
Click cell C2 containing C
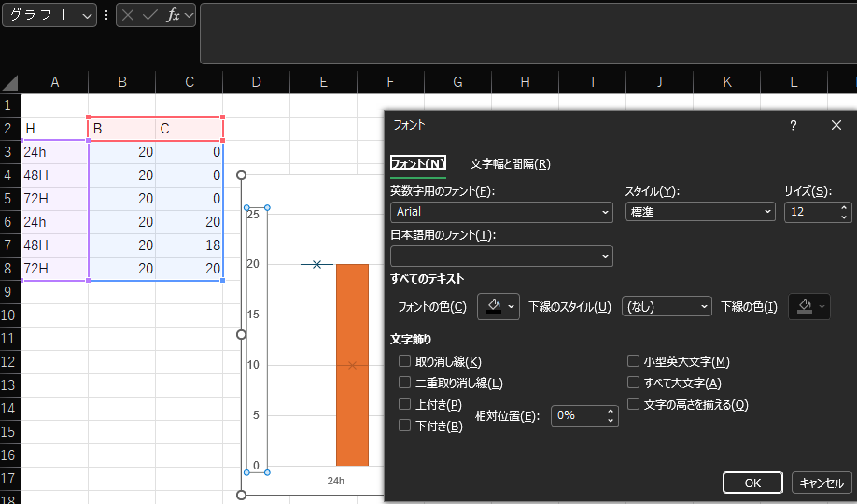click(190, 129)
